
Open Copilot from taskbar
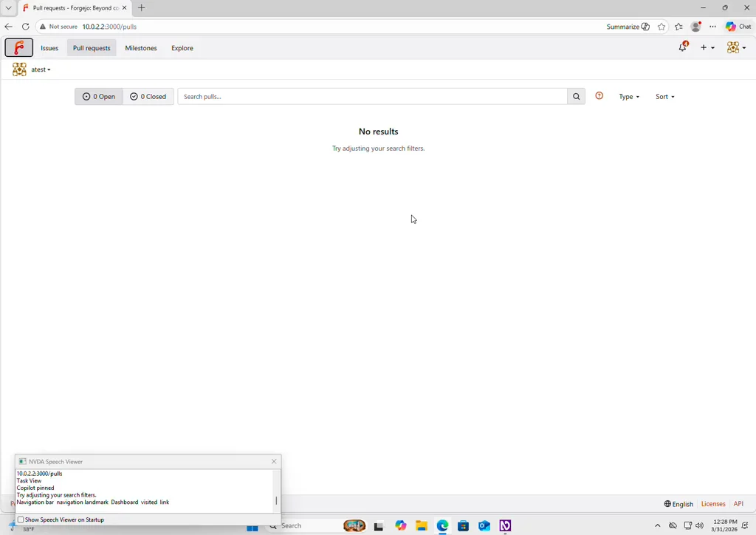401,526
